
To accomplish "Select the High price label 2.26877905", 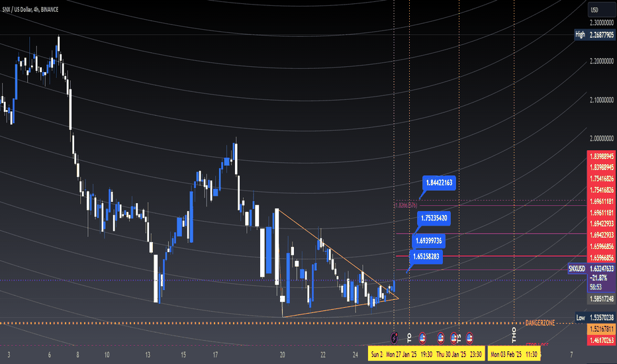I will pyautogui.click(x=602, y=34).
